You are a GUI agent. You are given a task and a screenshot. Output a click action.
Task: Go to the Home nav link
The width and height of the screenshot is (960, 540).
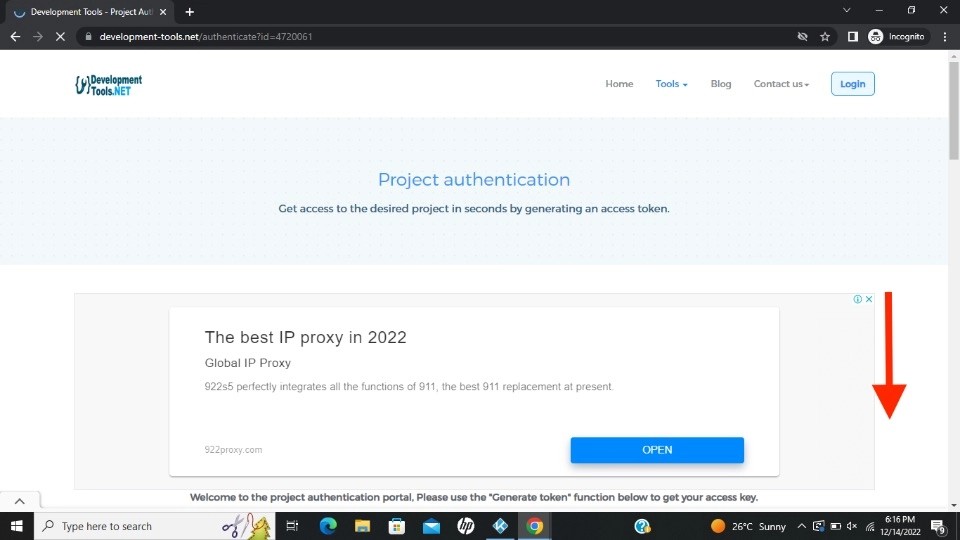pos(619,84)
